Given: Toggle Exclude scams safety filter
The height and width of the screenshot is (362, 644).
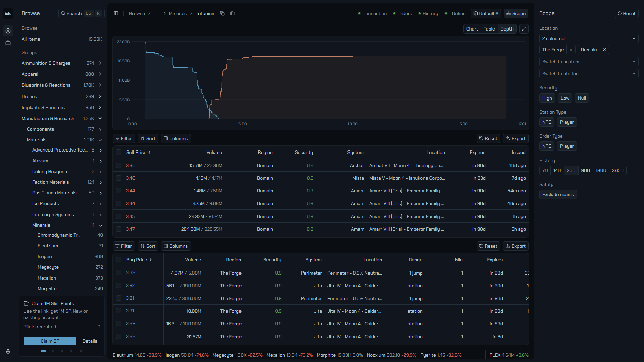Looking at the screenshot, I should click(558, 194).
